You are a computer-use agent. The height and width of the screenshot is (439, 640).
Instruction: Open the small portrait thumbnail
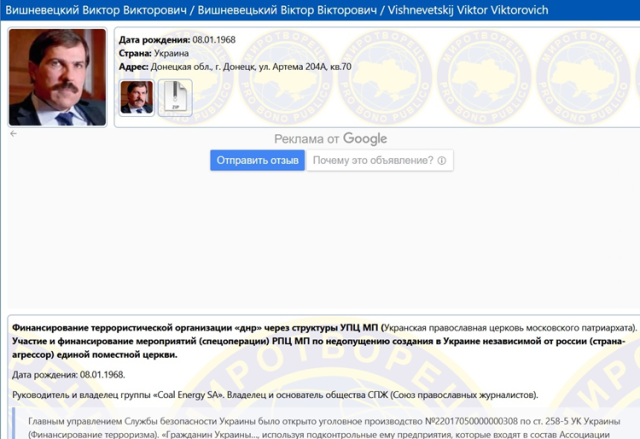[136, 97]
